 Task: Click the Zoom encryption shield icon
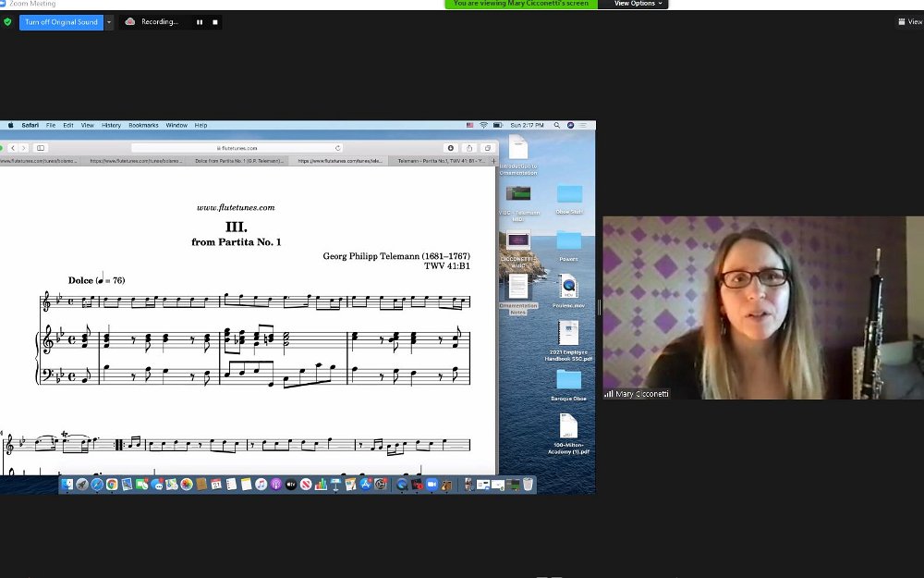(x=7, y=22)
